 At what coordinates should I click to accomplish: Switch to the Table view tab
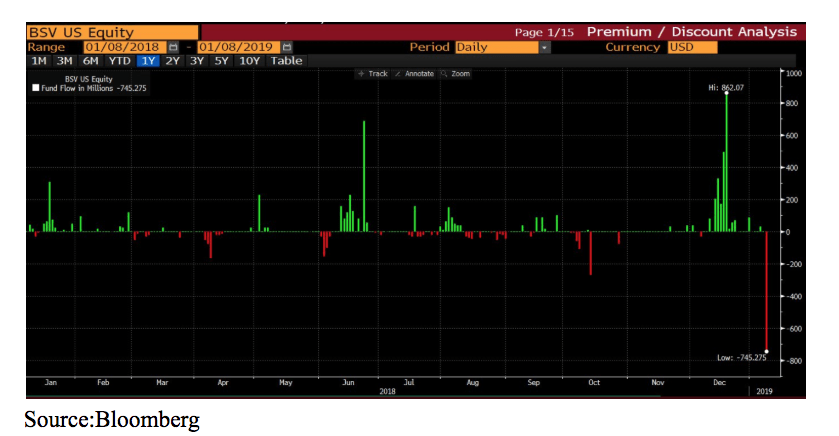pos(286,61)
